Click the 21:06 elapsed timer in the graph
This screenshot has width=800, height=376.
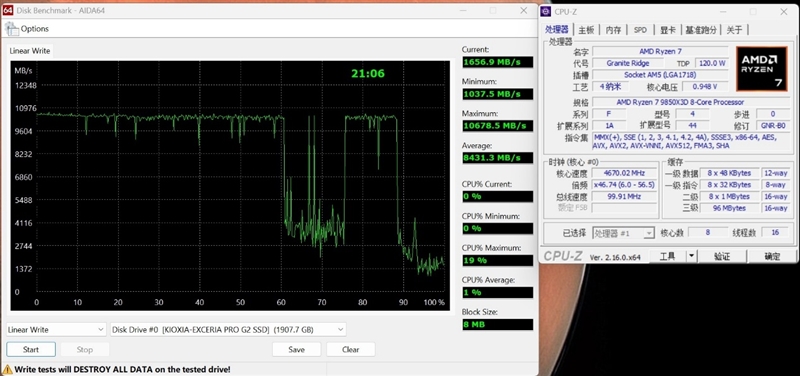point(368,73)
